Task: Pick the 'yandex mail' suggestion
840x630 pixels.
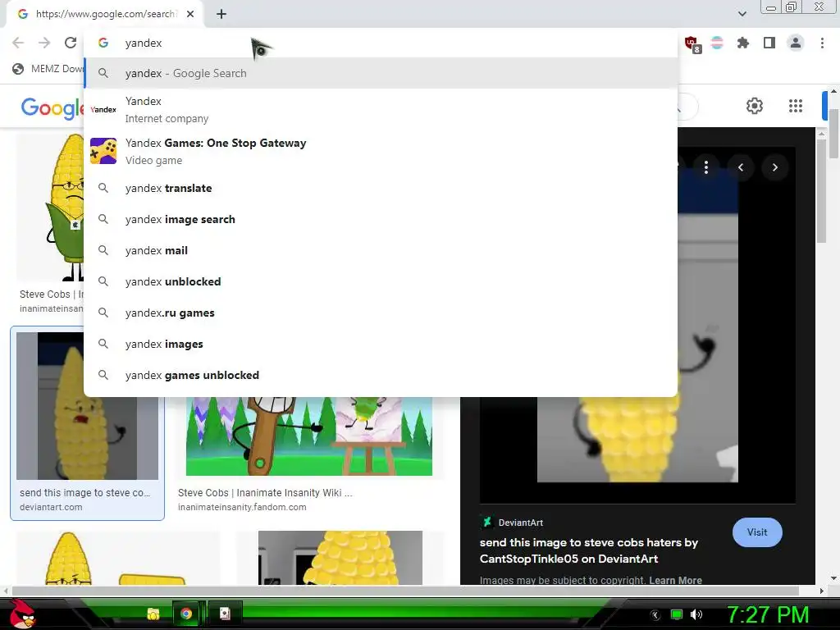Action: (381, 250)
